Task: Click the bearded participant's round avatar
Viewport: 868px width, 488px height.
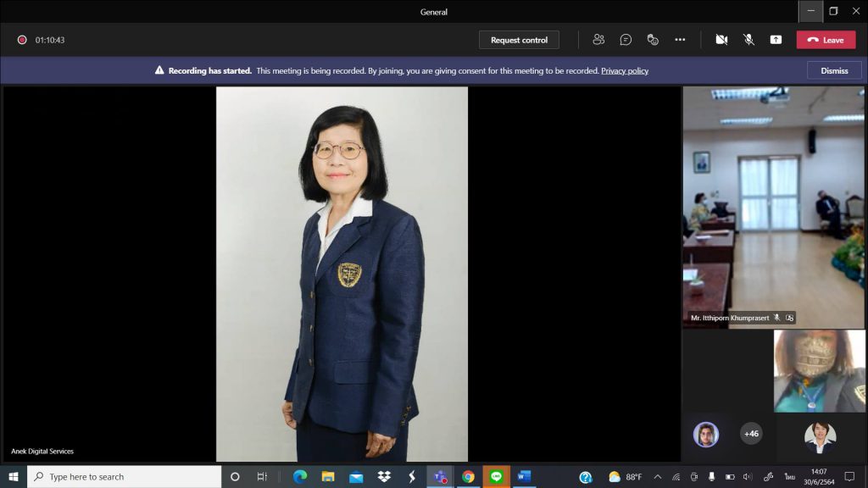Action: (x=706, y=435)
